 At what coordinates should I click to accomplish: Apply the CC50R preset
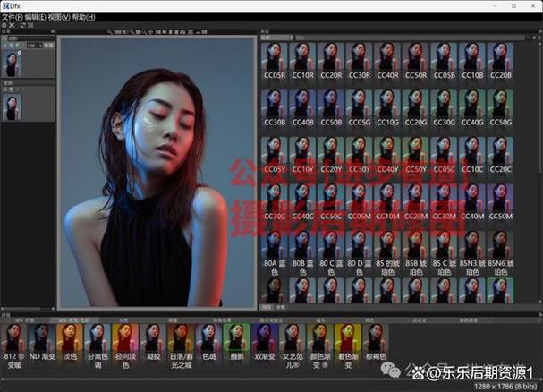[416, 62]
